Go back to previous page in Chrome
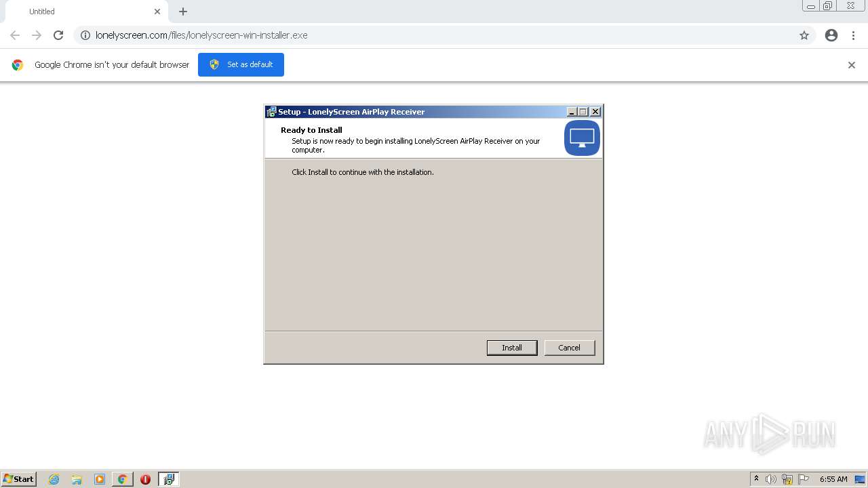This screenshot has width=868, height=488. (x=15, y=35)
